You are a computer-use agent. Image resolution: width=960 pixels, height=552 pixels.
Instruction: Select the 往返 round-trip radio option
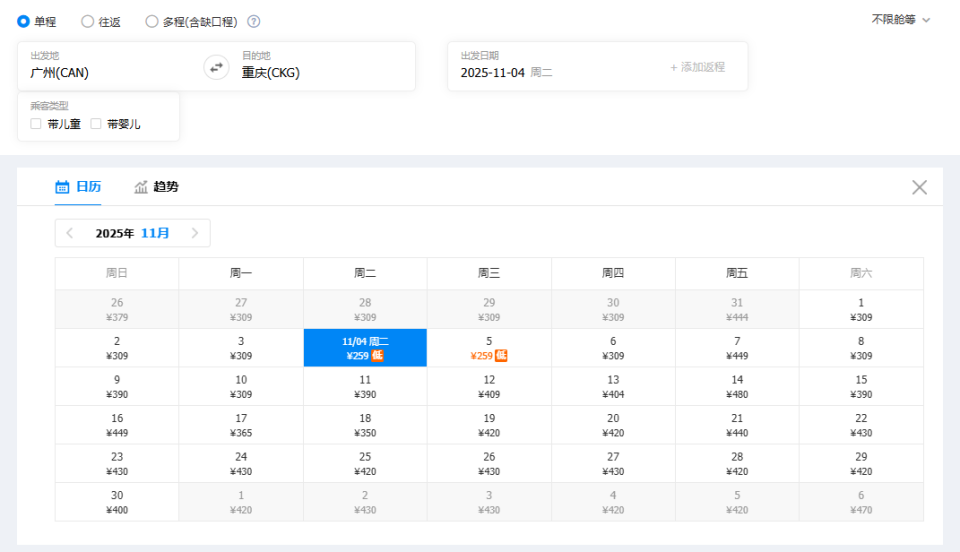coord(88,21)
